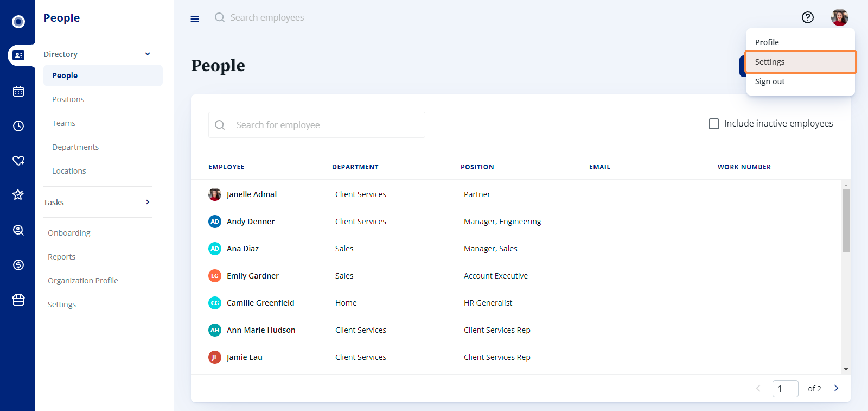The image size is (868, 411).
Task: Click scrollbar down arrow in employee list
Action: [845, 369]
